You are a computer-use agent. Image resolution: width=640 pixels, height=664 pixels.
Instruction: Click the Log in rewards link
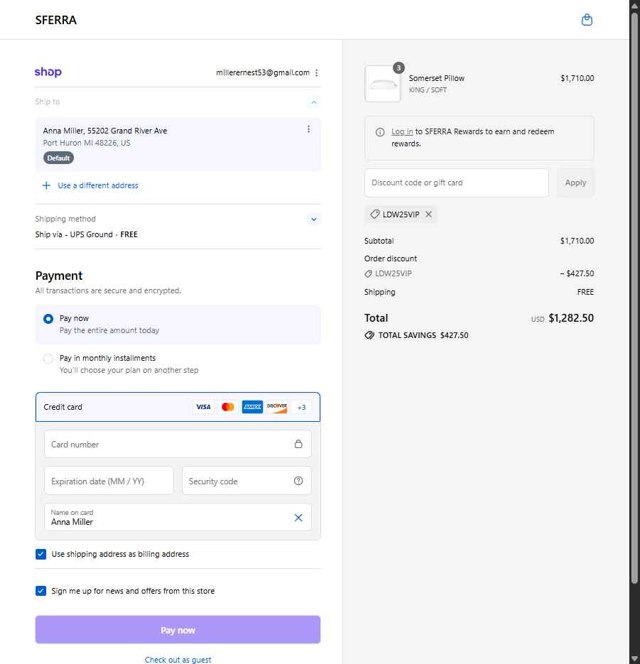tap(402, 132)
